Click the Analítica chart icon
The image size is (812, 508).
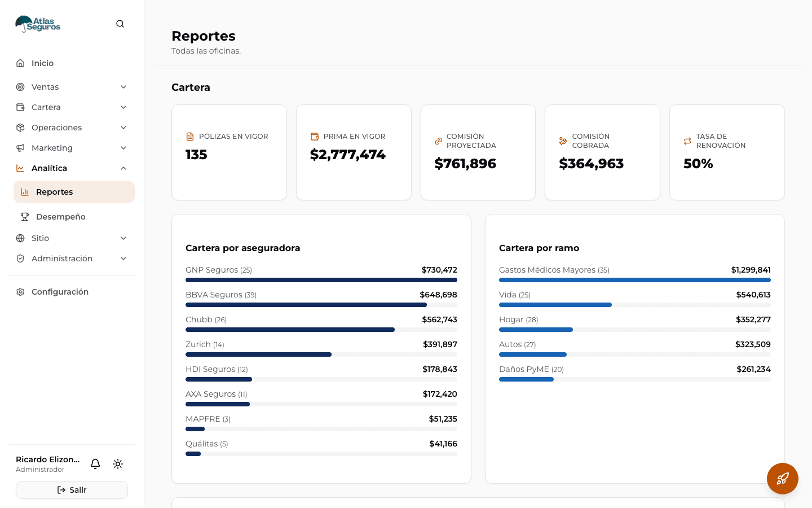point(20,168)
